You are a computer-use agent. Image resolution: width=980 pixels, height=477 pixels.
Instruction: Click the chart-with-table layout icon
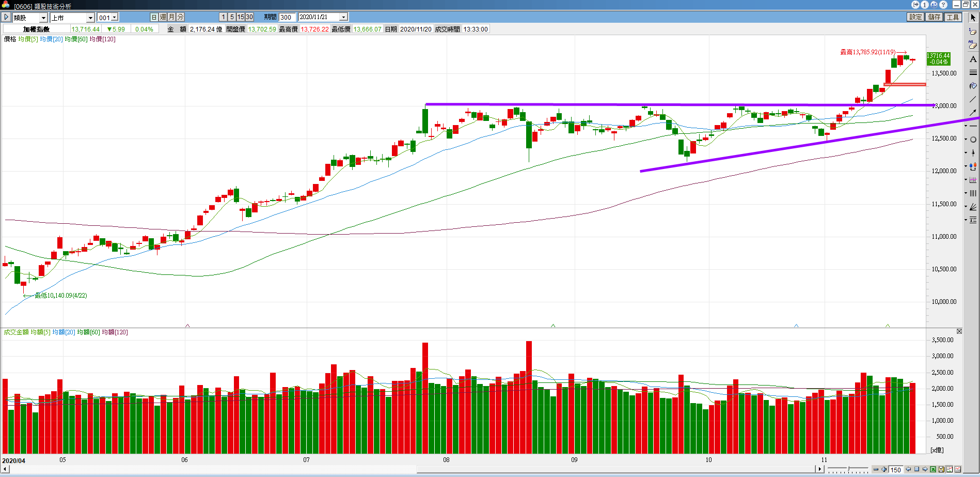958,469
